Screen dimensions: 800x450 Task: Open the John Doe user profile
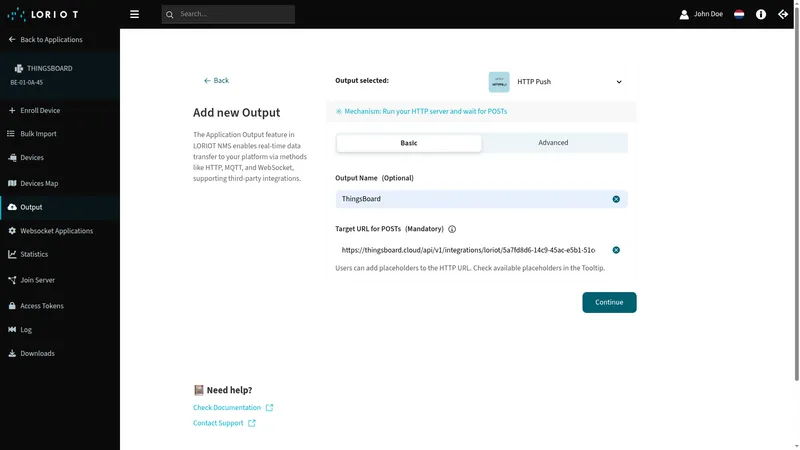coord(701,14)
